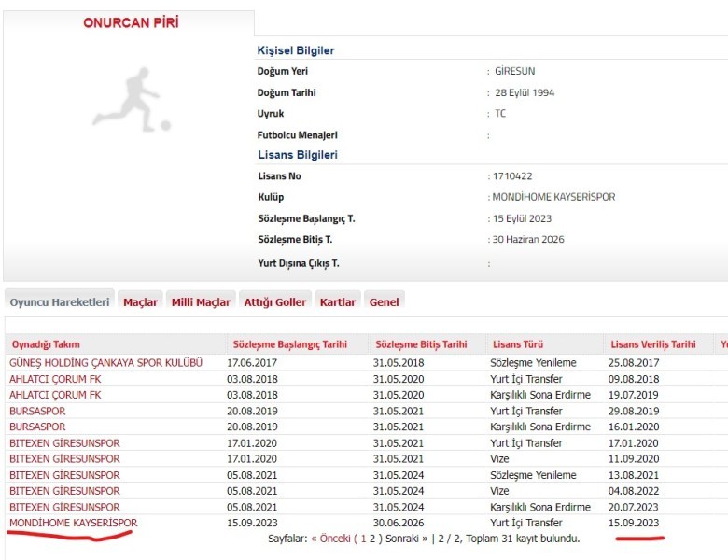Screen dimensions: 728x560
Task: Open the MONDİHOME KAYSERİSPOR team link in table
Action: pos(73,523)
